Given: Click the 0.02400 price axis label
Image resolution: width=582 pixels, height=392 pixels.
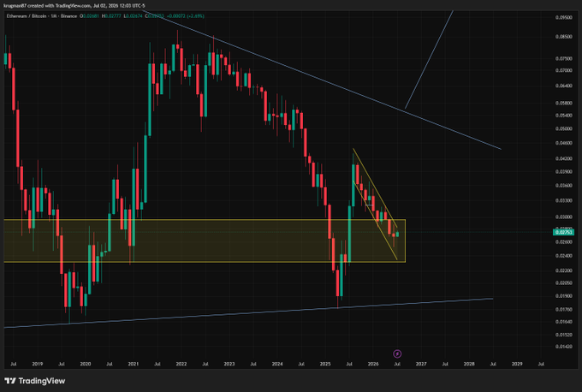Looking at the screenshot, I should point(563,256).
